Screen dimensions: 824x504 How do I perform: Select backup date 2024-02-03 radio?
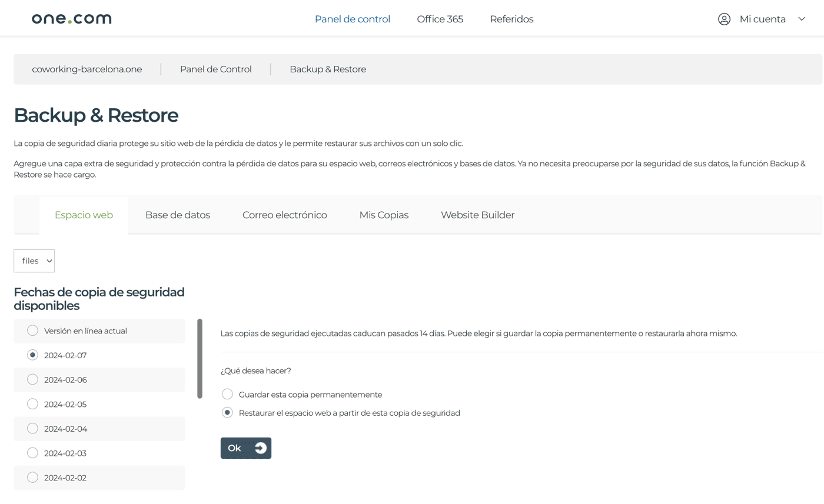point(33,453)
